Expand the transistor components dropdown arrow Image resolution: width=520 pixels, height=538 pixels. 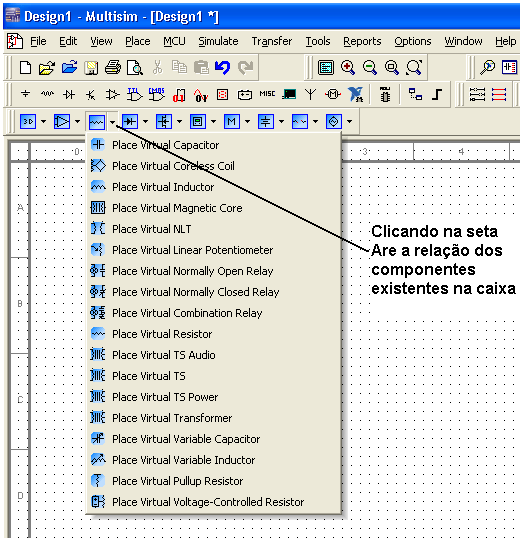(x=179, y=121)
